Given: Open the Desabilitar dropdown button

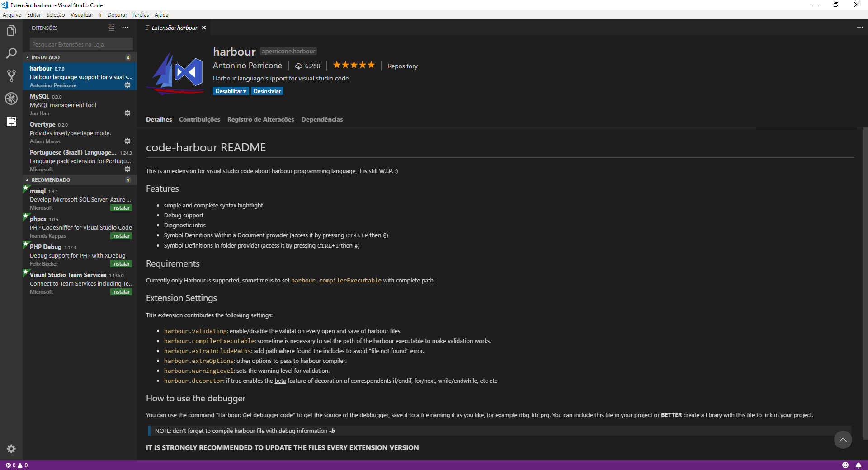Looking at the screenshot, I should (x=231, y=91).
